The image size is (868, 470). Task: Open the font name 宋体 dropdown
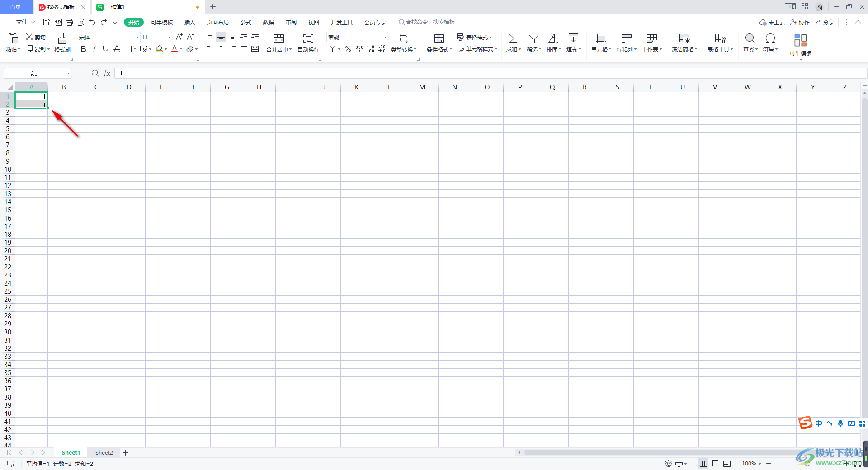(137, 37)
